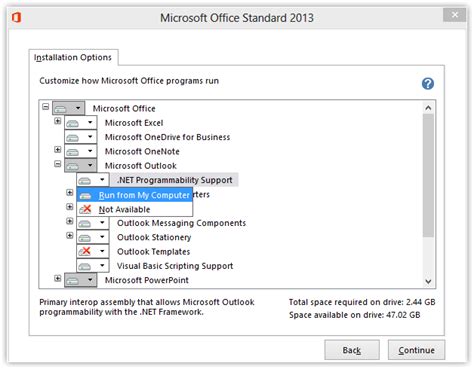
Task: Open Outlook Messaging Components install dropdown
Action: pos(102,223)
